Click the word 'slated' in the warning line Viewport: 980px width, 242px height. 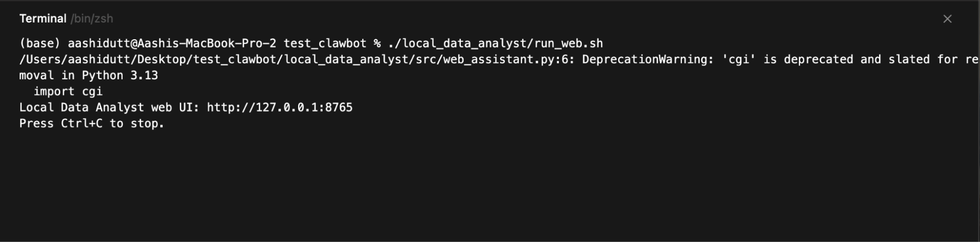pos(909,59)
